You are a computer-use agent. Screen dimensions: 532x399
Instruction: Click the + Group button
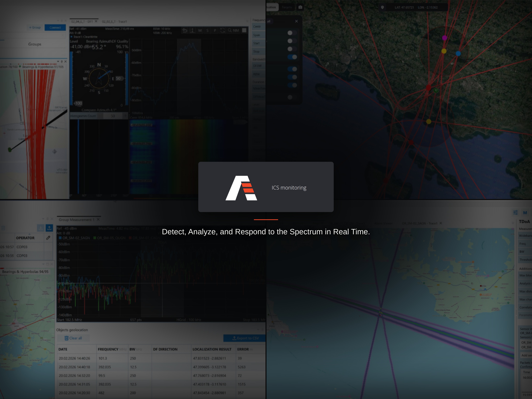click(x=35, y=27)
